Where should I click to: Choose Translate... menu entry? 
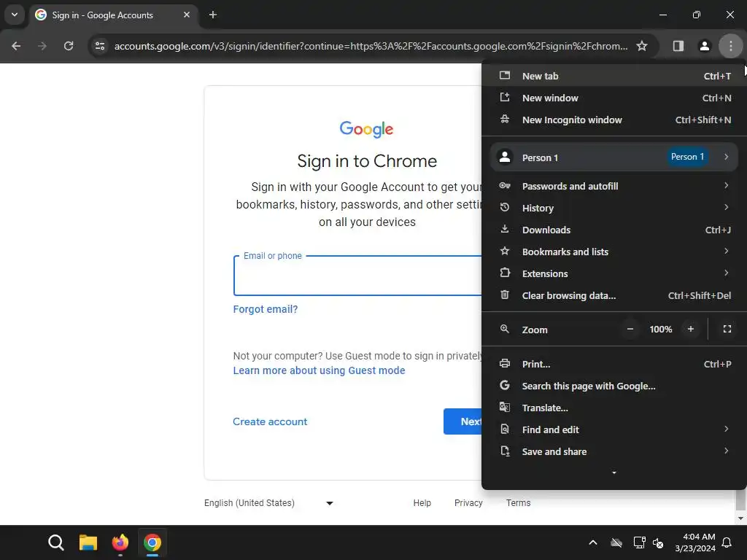pos(614,408)
